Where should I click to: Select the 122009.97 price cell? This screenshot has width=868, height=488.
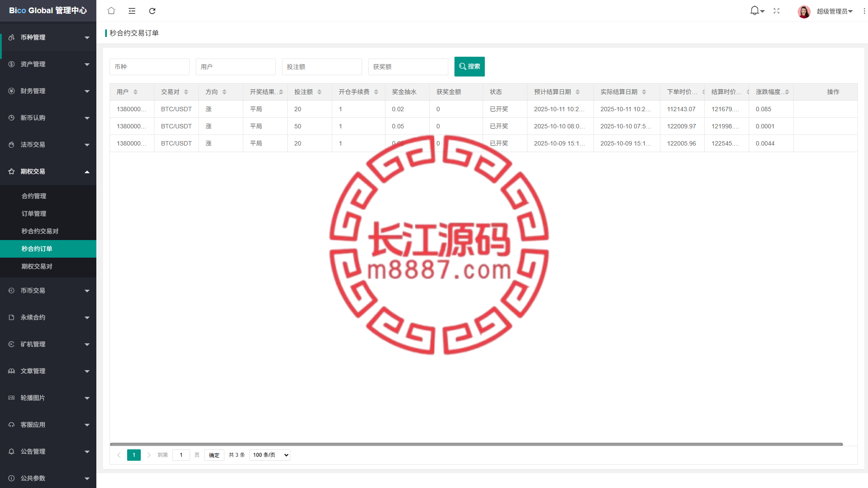[681, 126]
